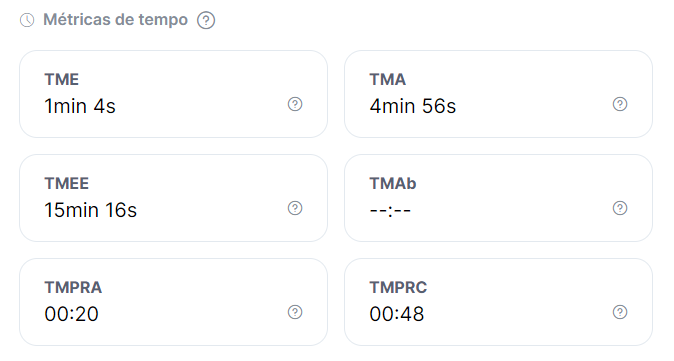
Task: Click the question mark in TMPRA card
Action: tap(295, 312)
